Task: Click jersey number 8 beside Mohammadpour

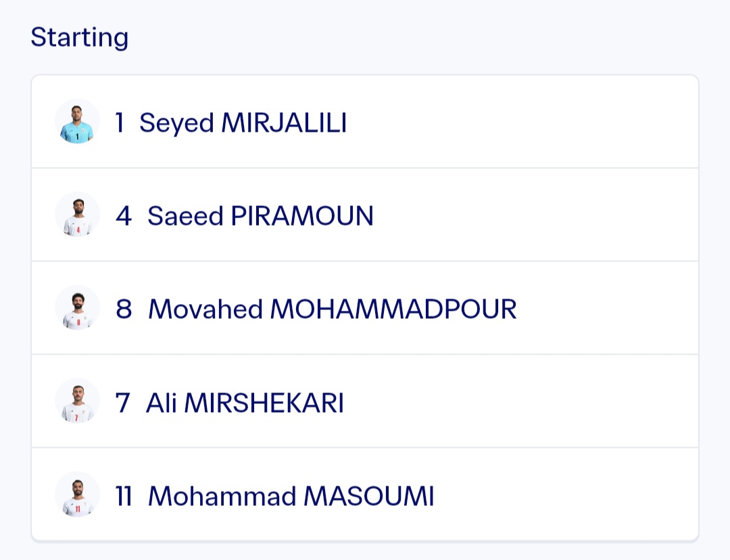Action: tap(124, 309)
